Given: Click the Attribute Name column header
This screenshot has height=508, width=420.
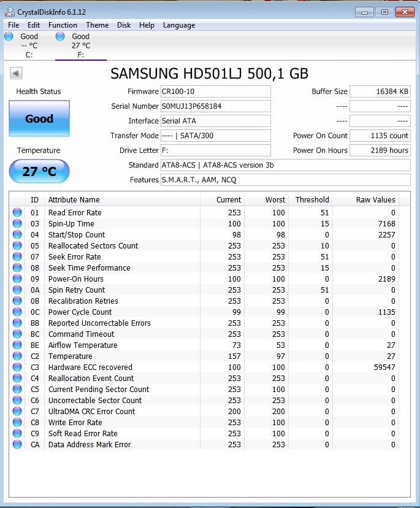Looking at the screenshot, I should point(123,199).
